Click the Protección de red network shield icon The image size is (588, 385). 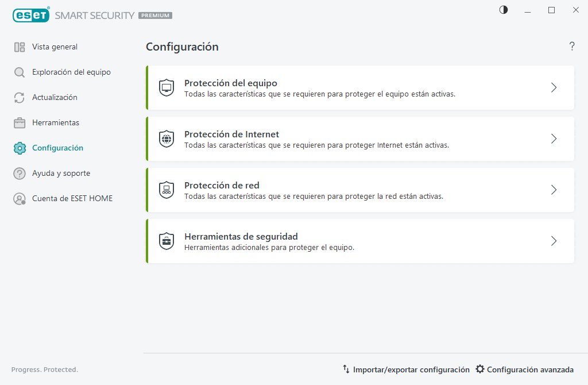point(166,190)
